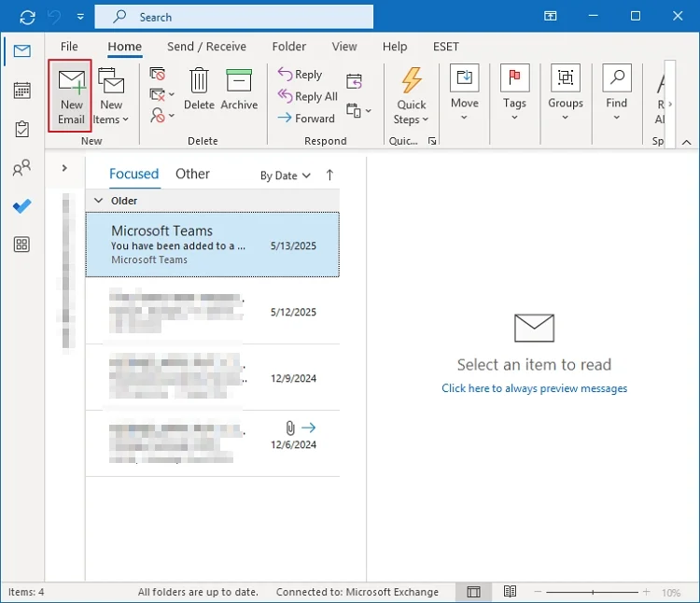The height and width of the screenshot is (603, 700).
Task: Go to Mail in the sidebar
Action: coord(21,51)
